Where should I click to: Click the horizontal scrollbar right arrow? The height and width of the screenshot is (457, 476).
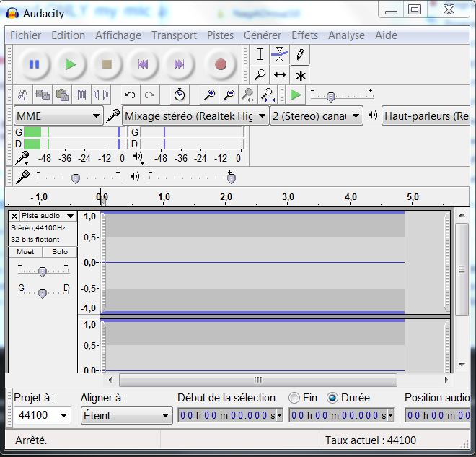click(446, 380)
